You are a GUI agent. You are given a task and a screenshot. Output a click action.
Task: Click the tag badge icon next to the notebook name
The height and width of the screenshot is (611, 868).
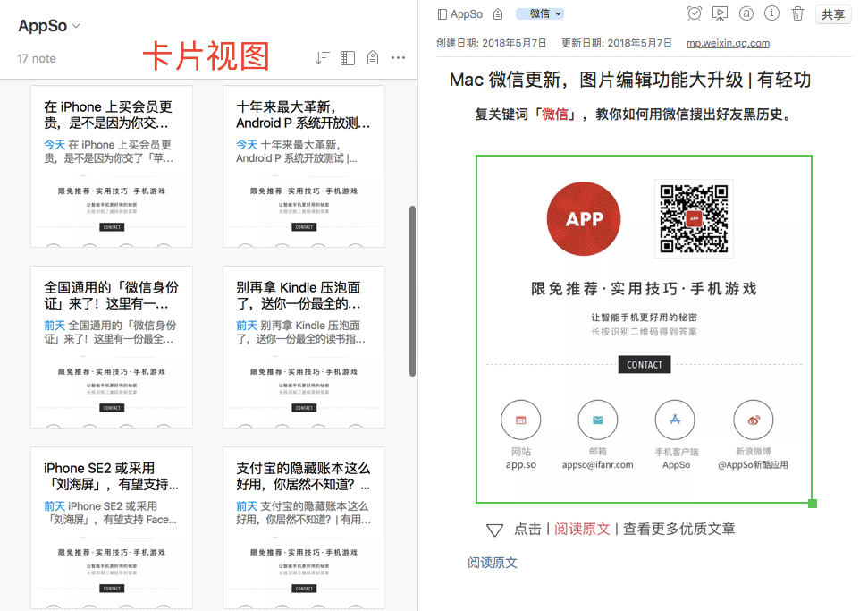tap(497, 14)
